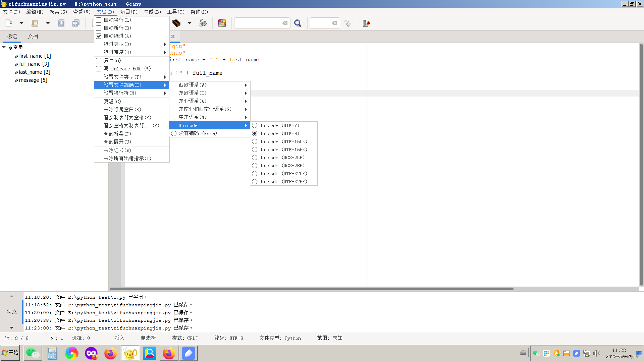Open the dropdown arrow next to the new file button
Viewport: 644px width, 362px height.
tap(21, 23)
